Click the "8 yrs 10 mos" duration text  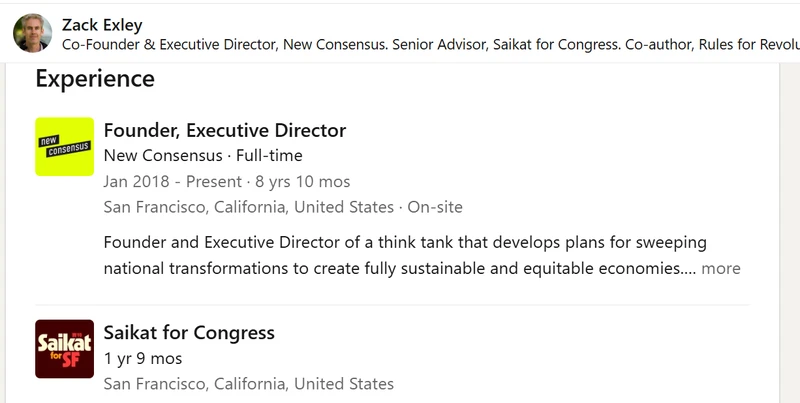tap(303, 182)
